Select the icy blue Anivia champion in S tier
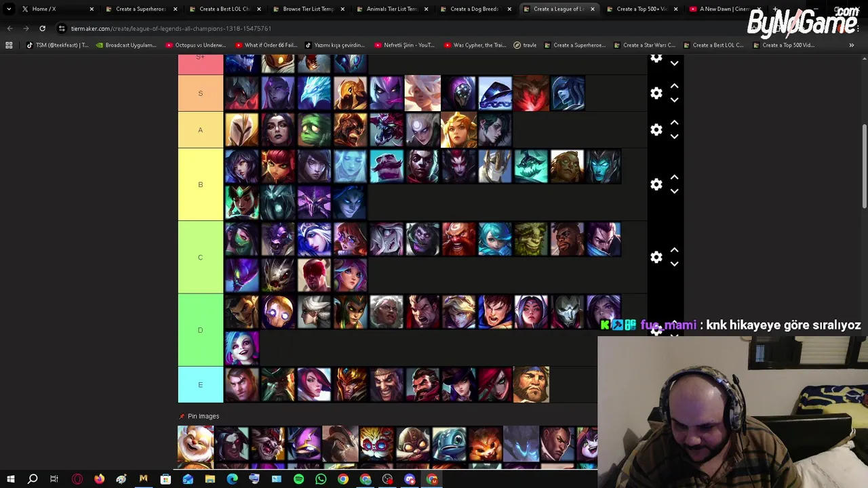 pos(314,94)
